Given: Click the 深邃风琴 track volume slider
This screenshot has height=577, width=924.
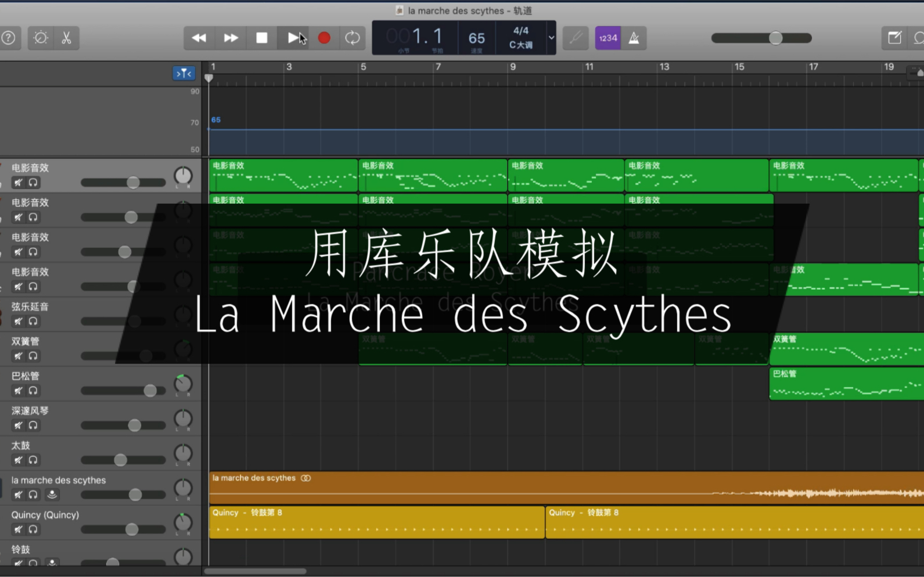Looking at the screenshot, I should click(x=123, y=425).
